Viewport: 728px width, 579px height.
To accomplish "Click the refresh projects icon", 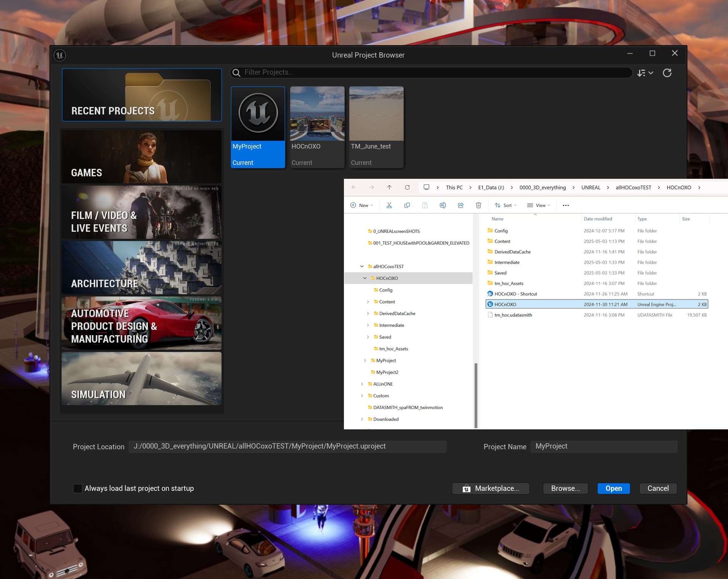I will coord(667,73).
